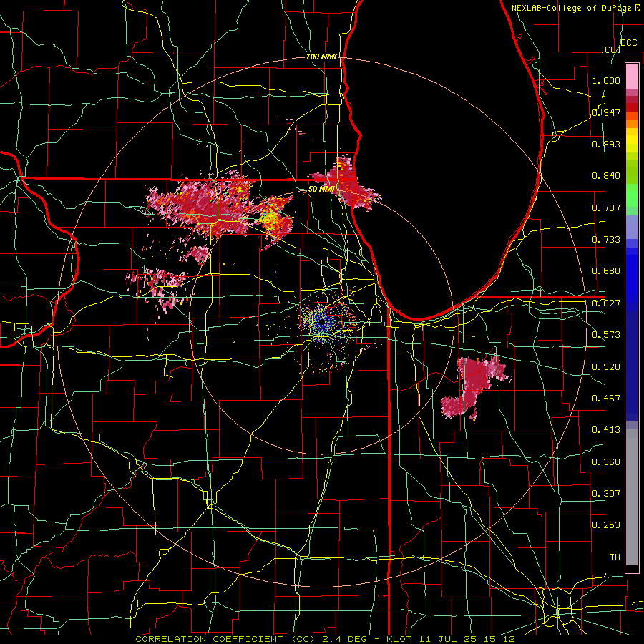Click the 50 NMI range ring label
The image size is (644, 644).
tap(321, 190)
